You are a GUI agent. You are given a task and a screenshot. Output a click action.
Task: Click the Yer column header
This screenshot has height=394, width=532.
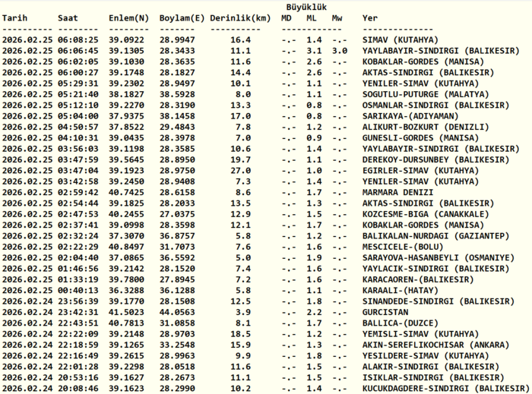(370, 17)
